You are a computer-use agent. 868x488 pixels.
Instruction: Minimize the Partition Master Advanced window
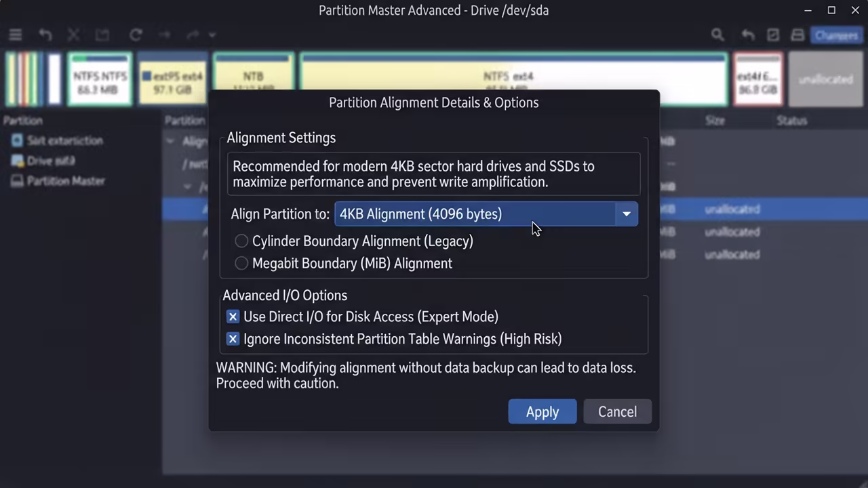808,10
